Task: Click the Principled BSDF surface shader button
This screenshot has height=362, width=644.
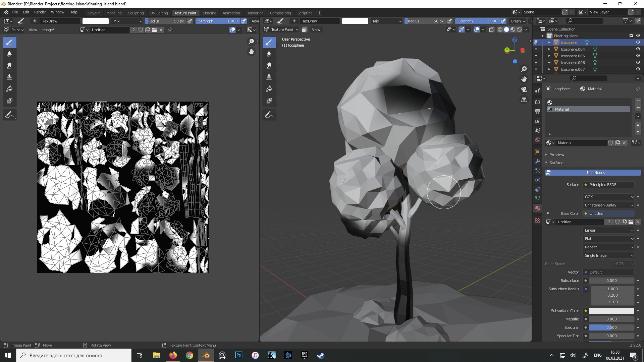Action: click(x=609, y=185)
